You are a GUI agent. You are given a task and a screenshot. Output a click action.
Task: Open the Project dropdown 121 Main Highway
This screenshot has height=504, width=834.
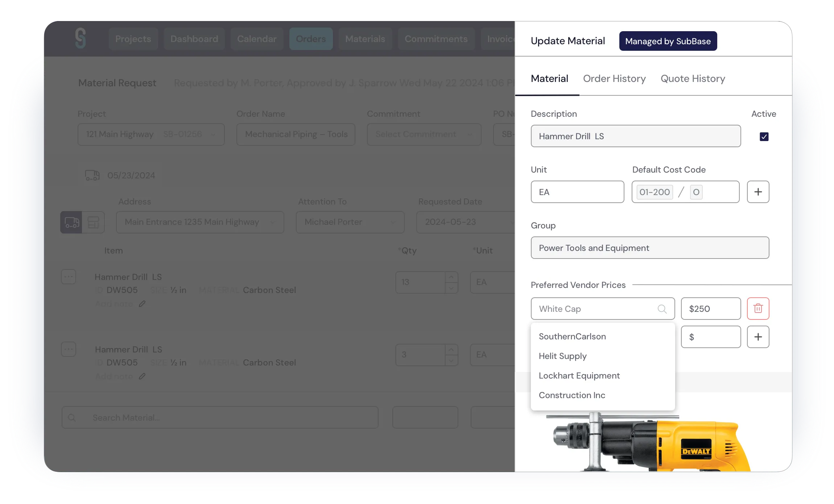151,135
